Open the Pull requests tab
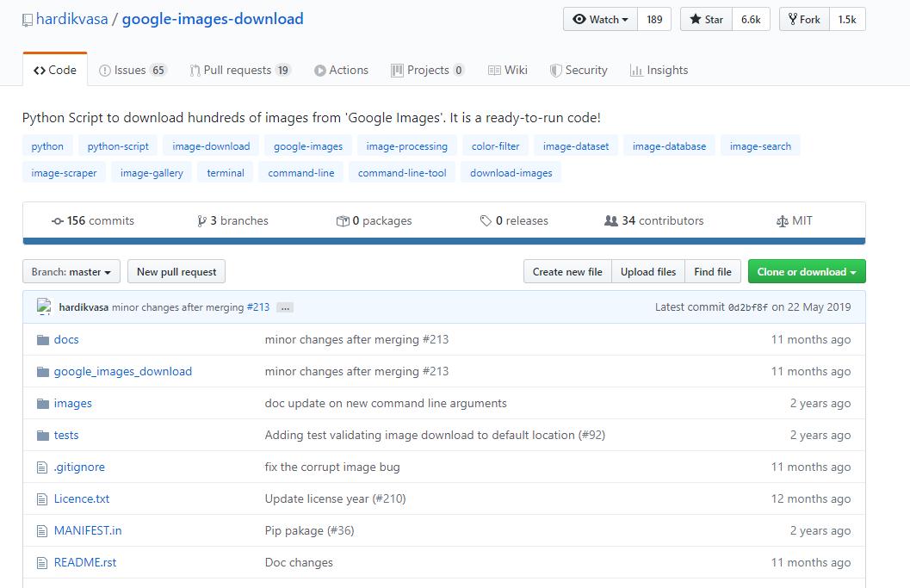The width and height of the screenshot is (910, 588). [x=240, y=71]
